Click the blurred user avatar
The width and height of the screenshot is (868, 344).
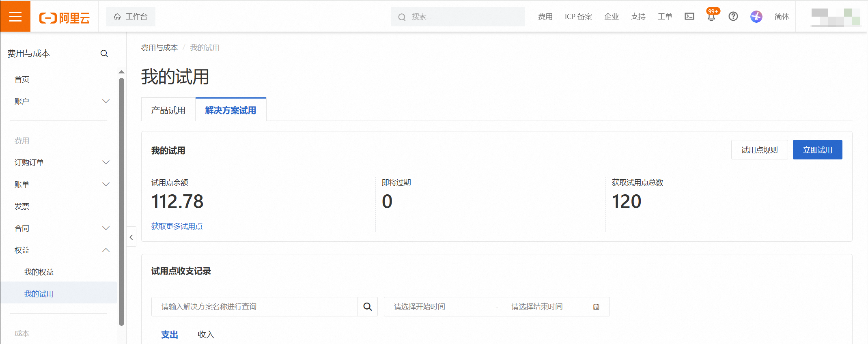(836, 17)
